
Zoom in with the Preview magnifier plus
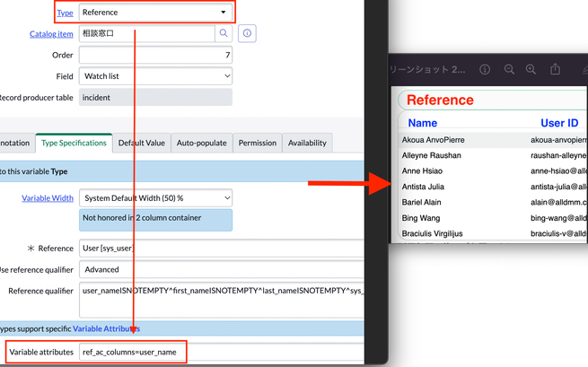click(x=531, y=69)
